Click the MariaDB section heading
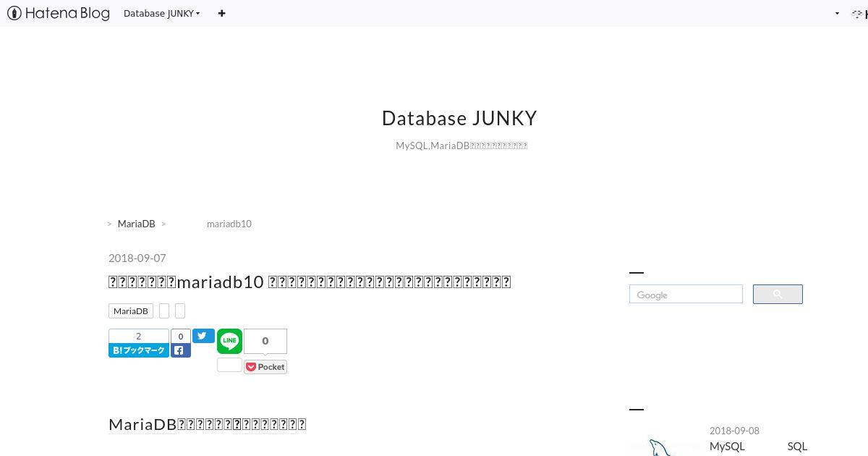Viewport: 868px width, 456px height. [x=208, y=424]
